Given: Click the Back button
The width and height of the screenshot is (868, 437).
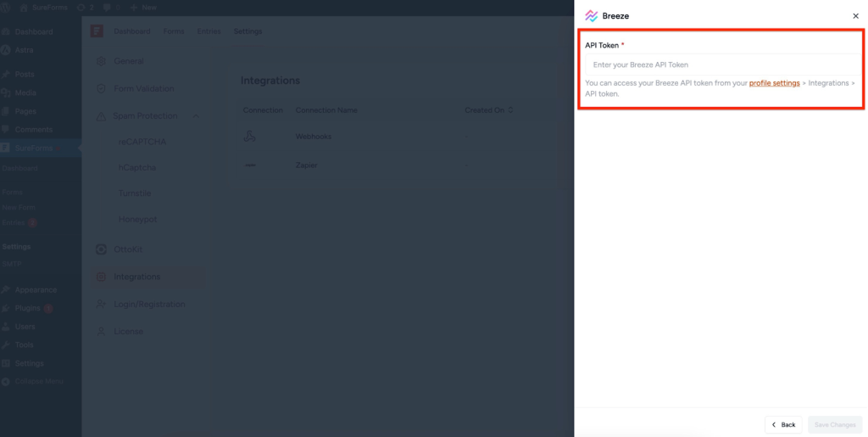Looking at the screenshot, I should (783, 425).
